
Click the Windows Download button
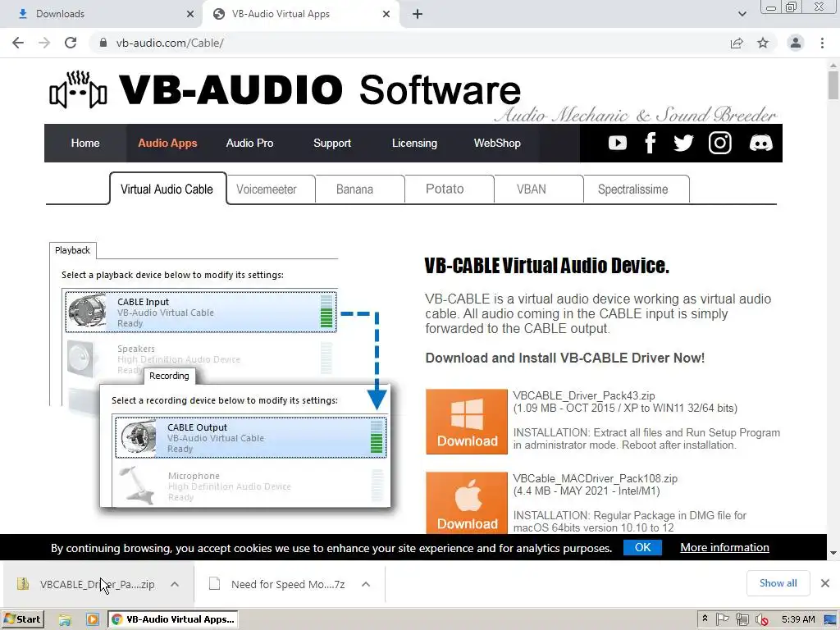[467, 422]
